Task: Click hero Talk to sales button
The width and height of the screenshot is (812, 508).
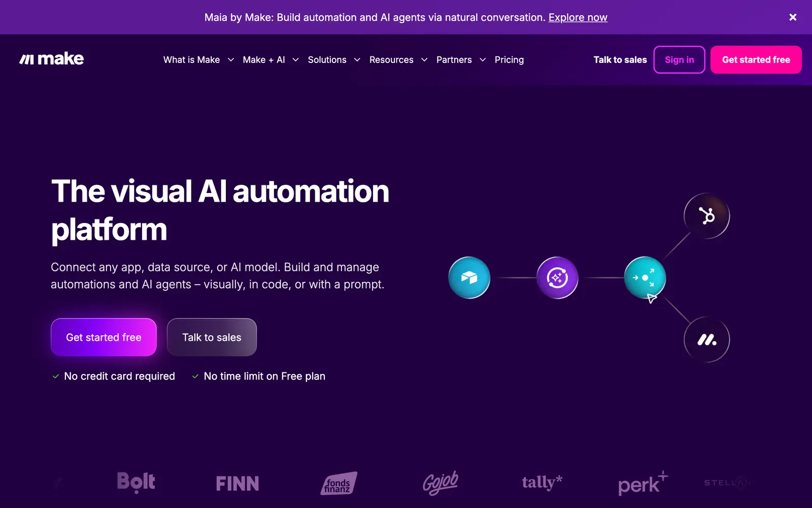Action: coord(212,337)
